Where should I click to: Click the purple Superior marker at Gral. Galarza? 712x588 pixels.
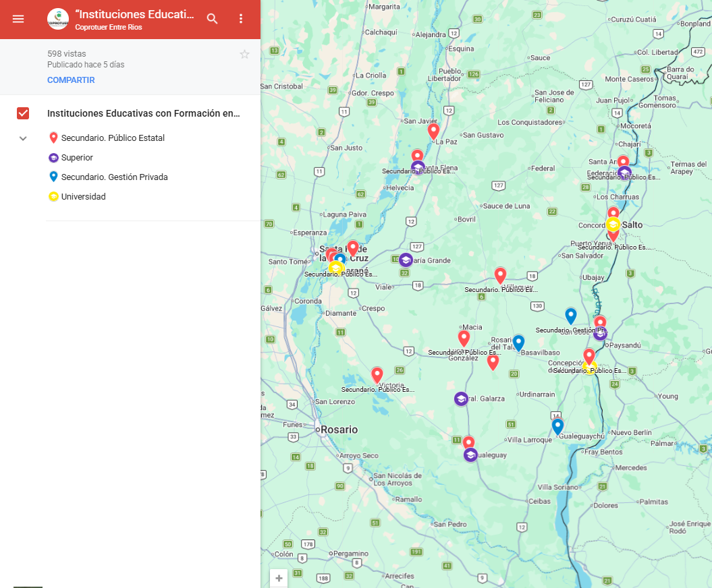(x=461, y=399)
